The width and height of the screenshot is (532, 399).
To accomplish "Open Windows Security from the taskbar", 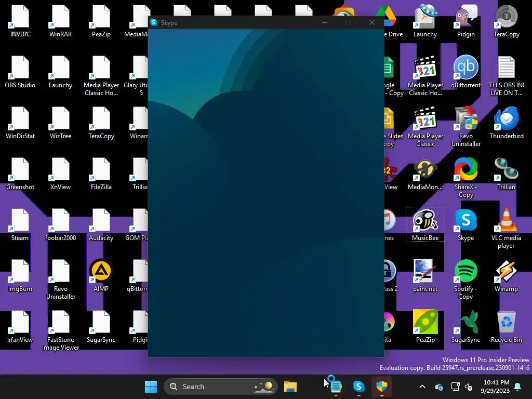I will tap(382, 387).
